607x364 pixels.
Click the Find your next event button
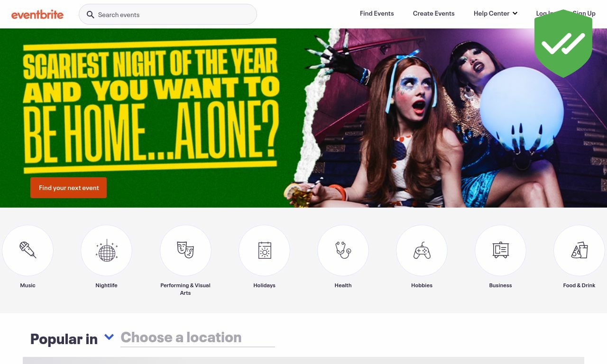pyautogui.click(x=68, y=188)
